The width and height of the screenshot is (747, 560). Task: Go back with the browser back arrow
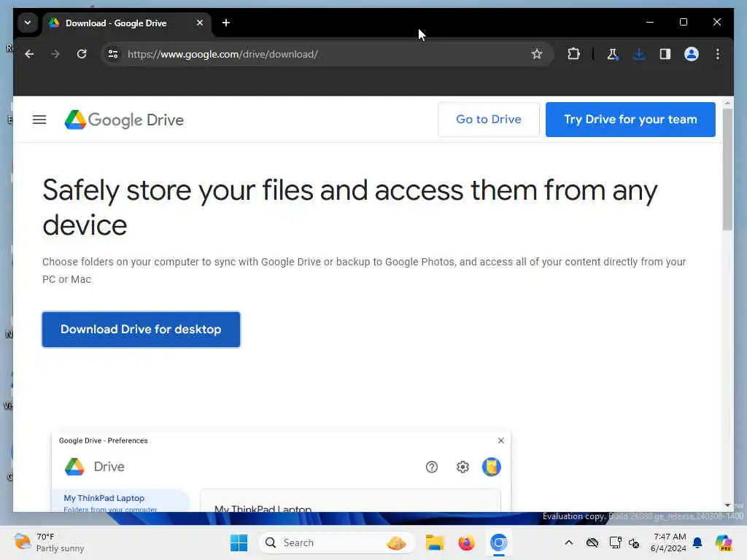29,54
